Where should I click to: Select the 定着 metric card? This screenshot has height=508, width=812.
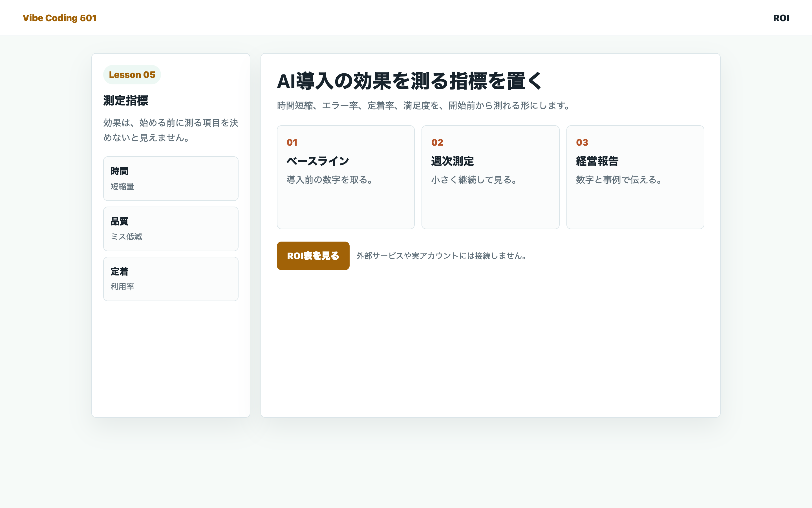[x=171, y=279]
